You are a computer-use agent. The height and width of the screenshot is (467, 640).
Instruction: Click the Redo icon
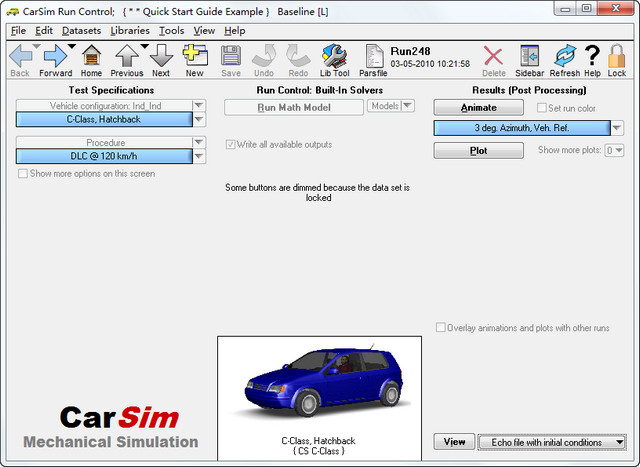(x=298, y=56)
